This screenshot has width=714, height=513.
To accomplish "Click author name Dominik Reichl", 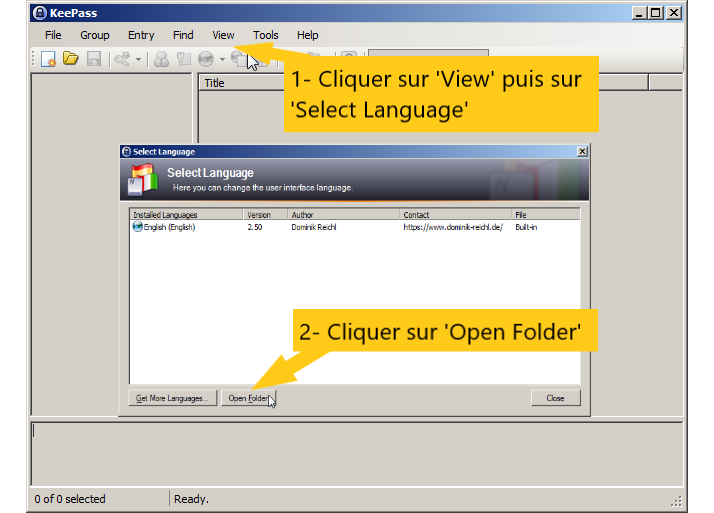I will [314, 227].
